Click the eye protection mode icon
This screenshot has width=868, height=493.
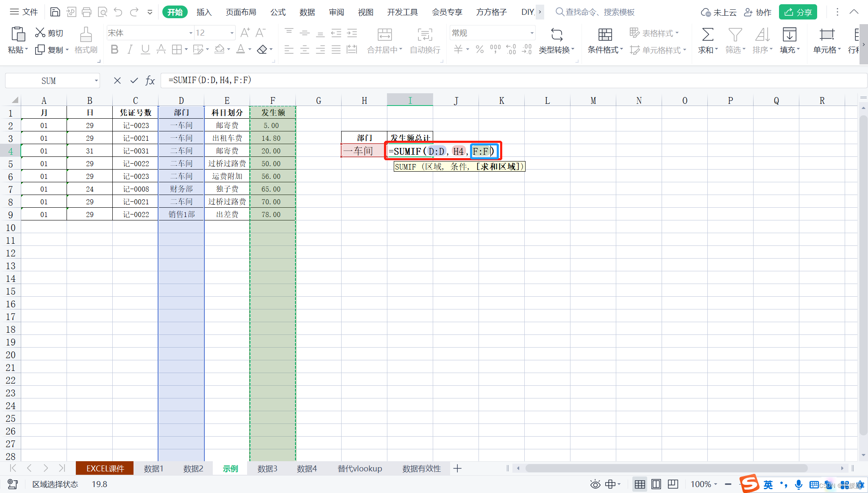pyautogui.click(x=595, y=484)
